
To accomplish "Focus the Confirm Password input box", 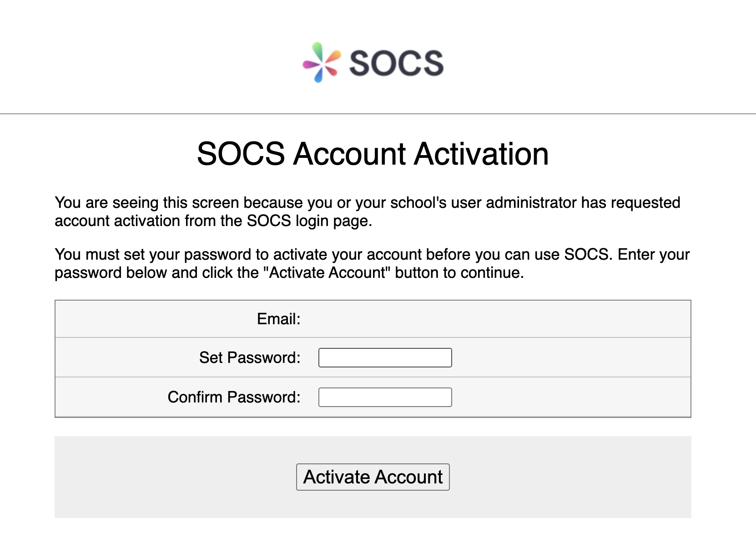I will coord(385,397).
